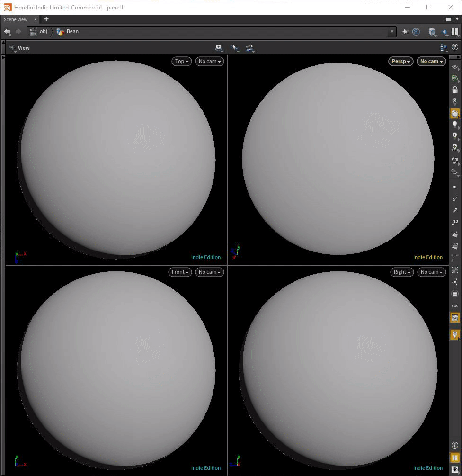Toggle the abc text display option
The image size is (462, 476).
click(x=455, y=305)
